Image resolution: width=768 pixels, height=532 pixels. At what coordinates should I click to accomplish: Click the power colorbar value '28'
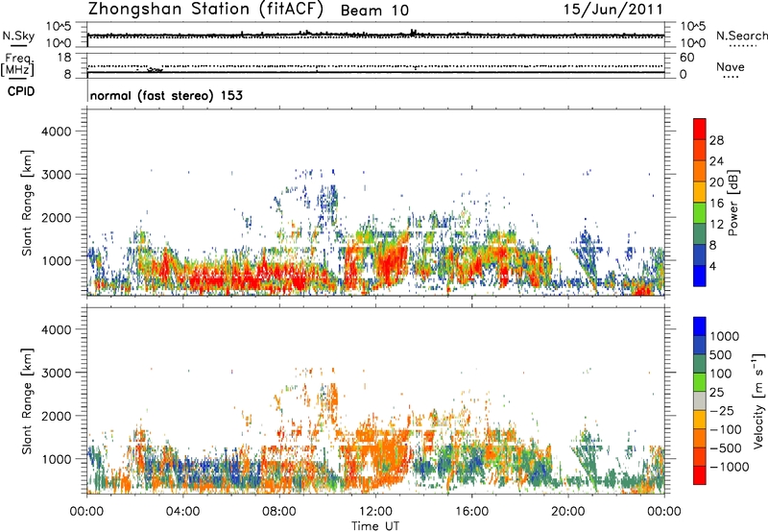pos(716,140)
